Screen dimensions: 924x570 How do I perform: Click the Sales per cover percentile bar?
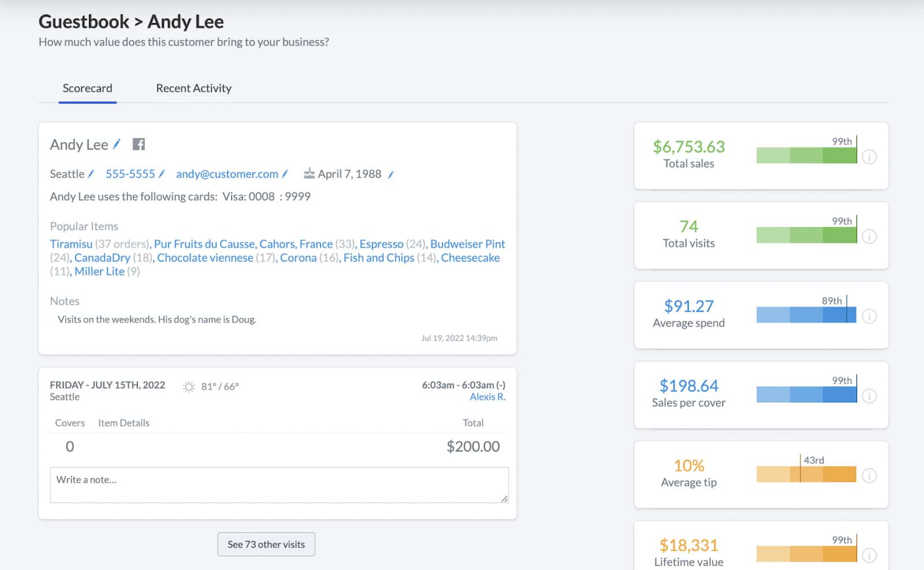pyautogui.click(x=807, y=394)
